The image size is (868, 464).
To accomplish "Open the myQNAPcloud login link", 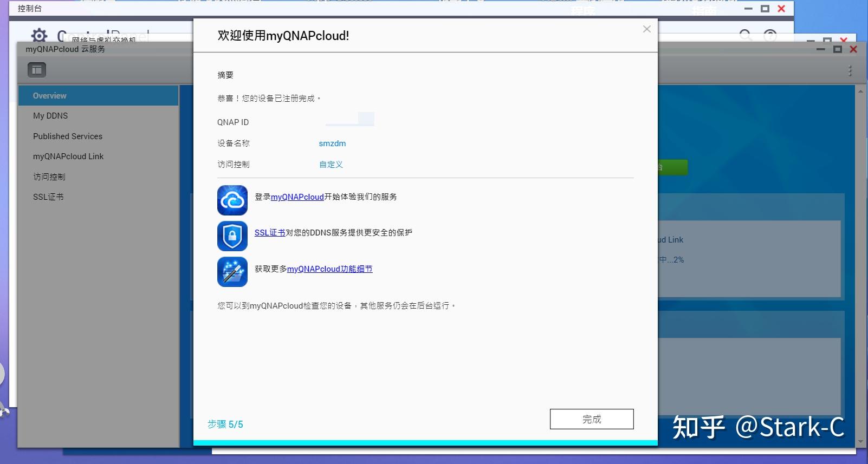I will pos(297,197).
